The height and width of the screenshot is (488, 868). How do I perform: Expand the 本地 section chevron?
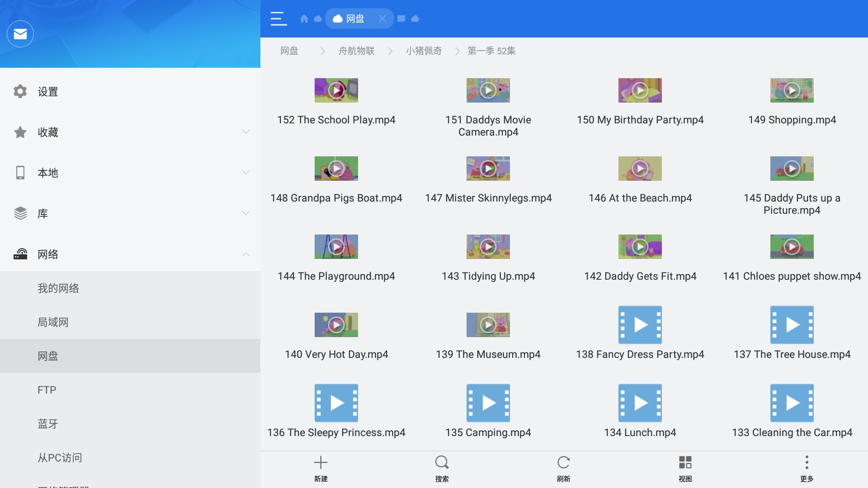pyautogui.click(x=245, y=173)
